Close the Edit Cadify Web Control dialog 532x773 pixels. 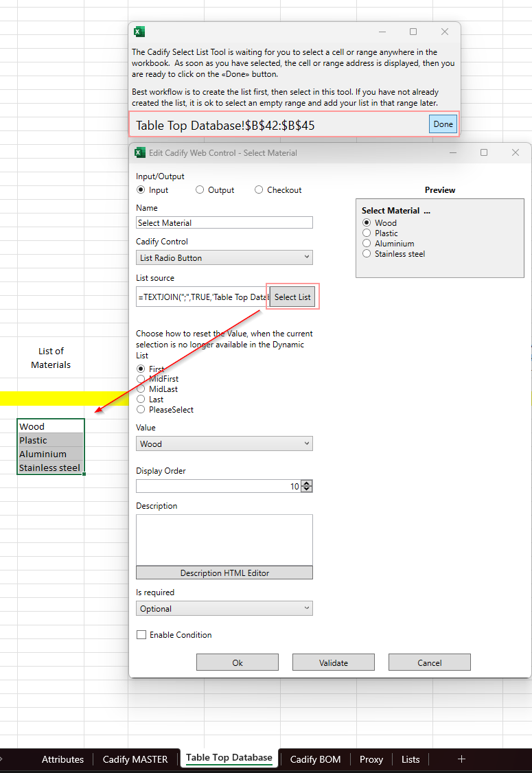point(516,153)
